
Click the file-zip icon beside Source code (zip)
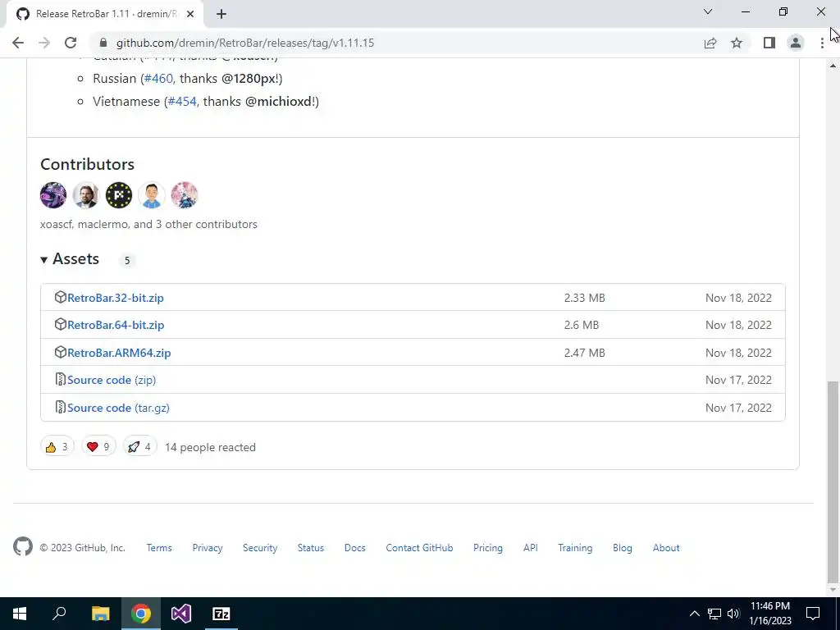pos(61,379)
